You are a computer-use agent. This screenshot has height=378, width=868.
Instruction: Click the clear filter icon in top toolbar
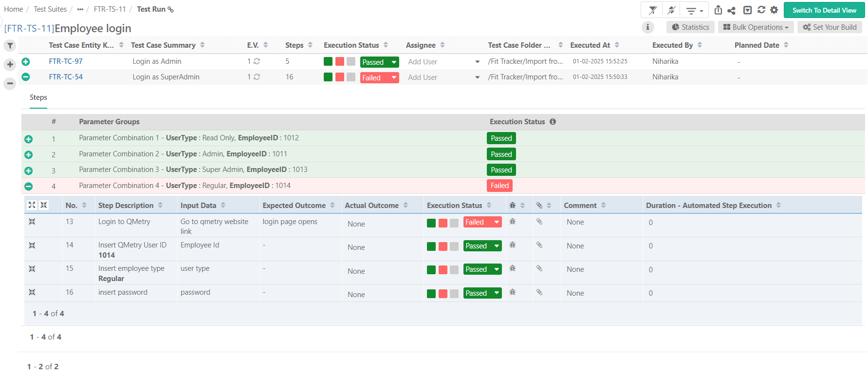(653, 10)
